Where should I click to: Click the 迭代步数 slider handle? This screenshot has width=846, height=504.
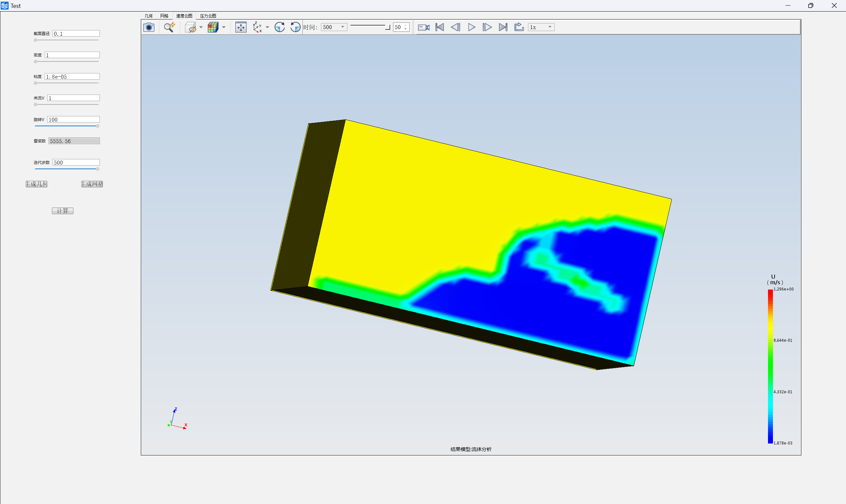coord(98,169)
